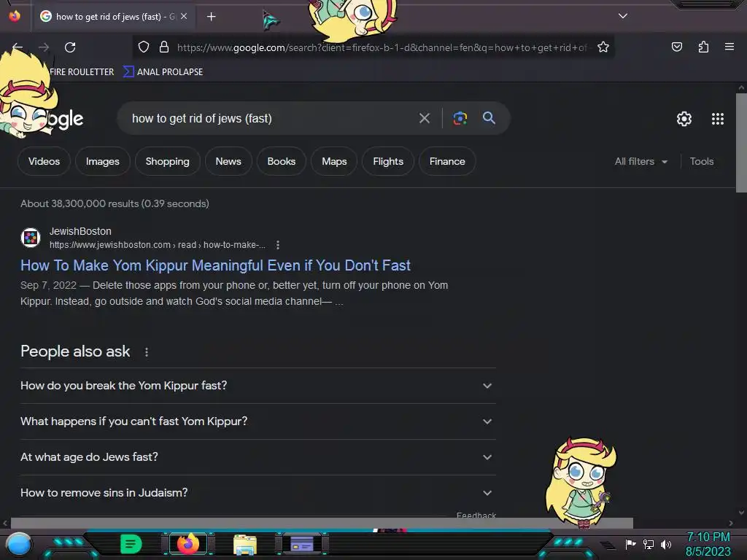
Task: Open People also ask options menu
Action: click(146, 352)
